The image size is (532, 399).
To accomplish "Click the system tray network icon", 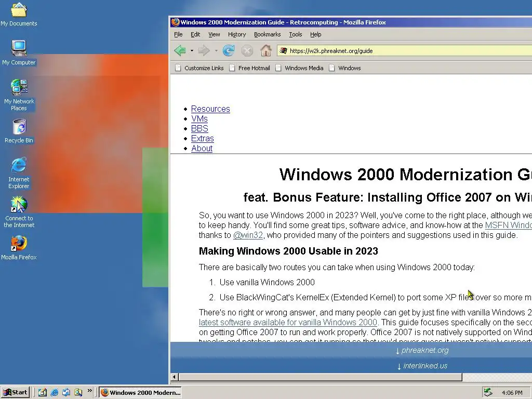I will [x=488, y=392].
